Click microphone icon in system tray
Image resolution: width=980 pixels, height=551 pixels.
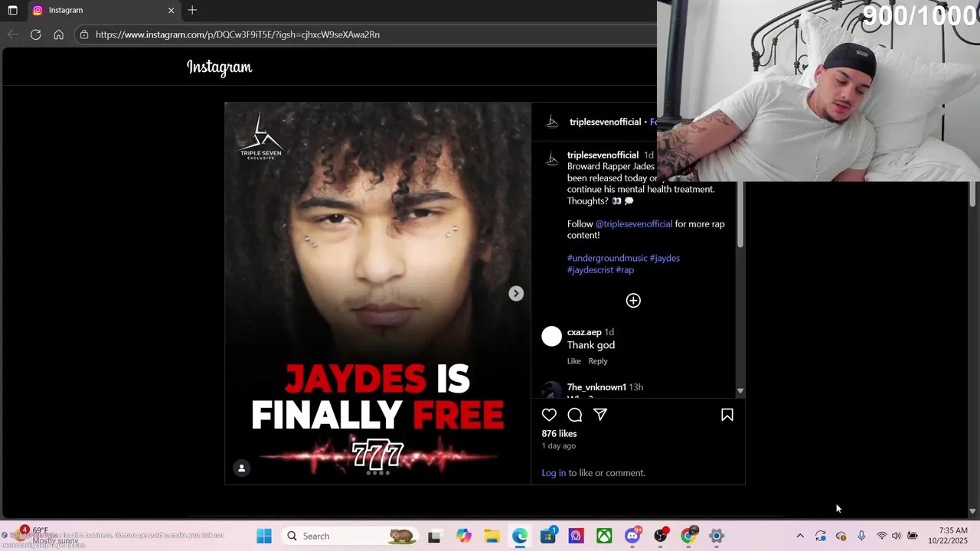coord(861,536)
